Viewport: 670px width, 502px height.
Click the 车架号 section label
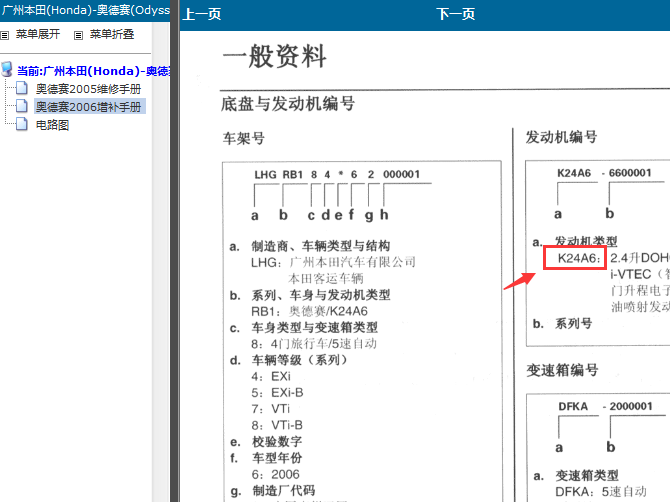click(244, 138)
